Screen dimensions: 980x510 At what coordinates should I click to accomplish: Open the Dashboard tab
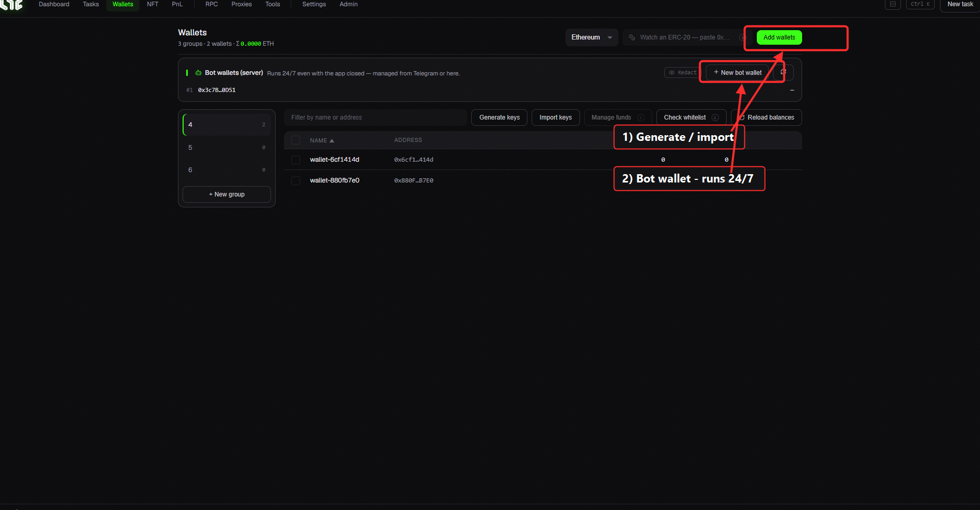tap(54, 4)
